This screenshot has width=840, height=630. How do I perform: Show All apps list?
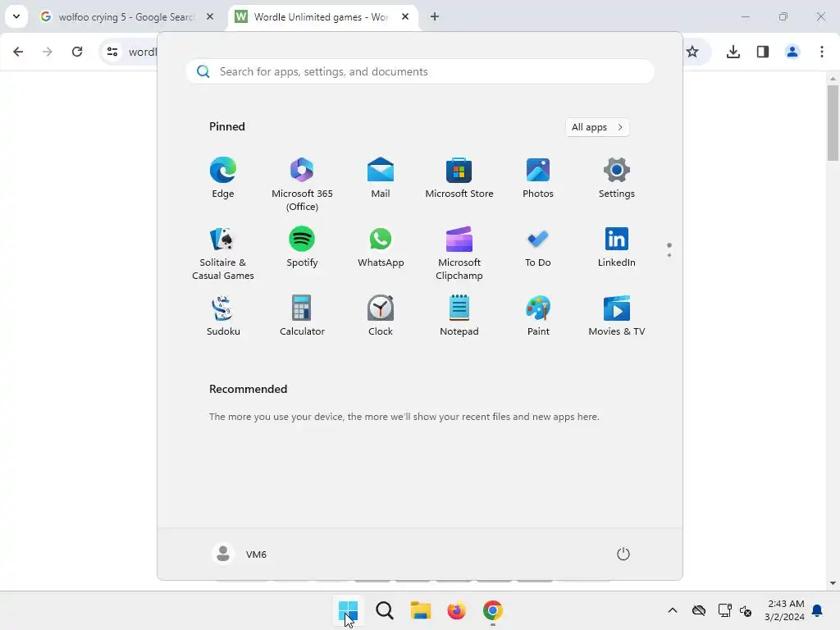(x=597, y=127)
